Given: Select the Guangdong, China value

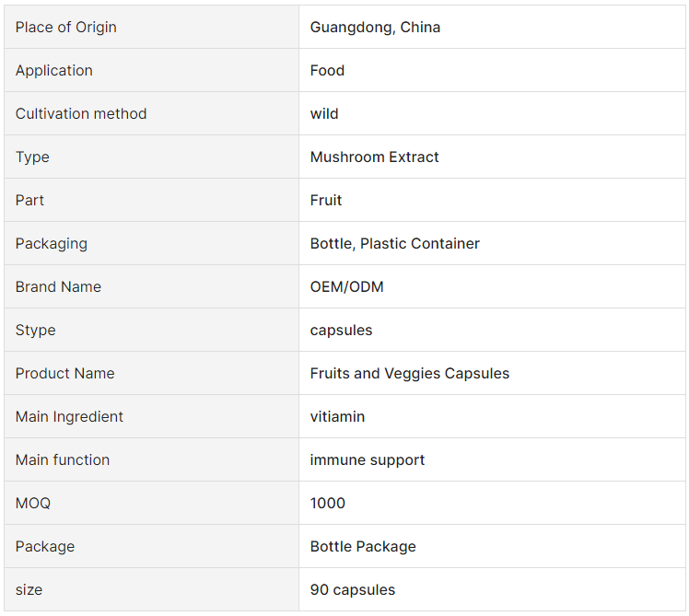Looking at the screenshot, I should click(x=375, y=28).
